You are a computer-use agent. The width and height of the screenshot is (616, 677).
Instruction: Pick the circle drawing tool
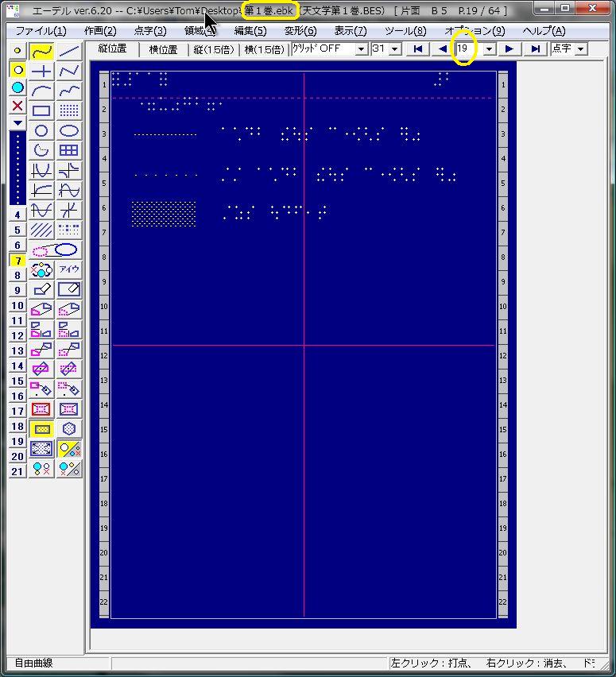(x=41, y=131)
